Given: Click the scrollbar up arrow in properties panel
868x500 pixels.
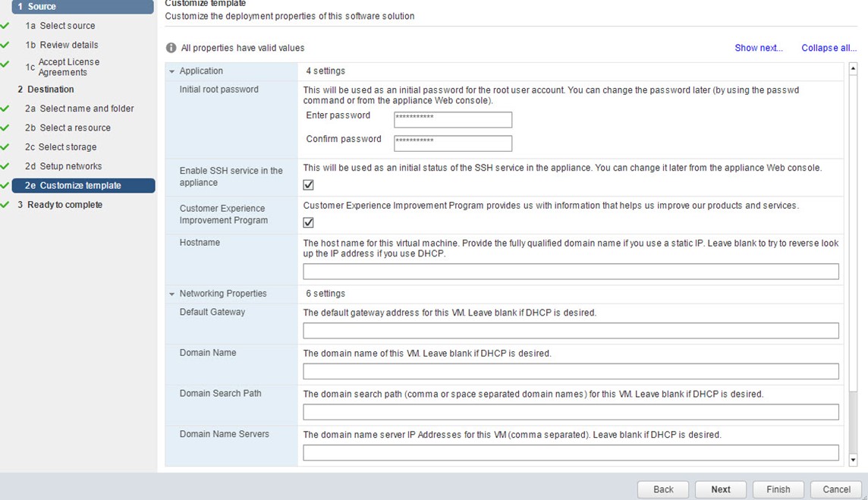Looking at the screenshot, I should (853, 69).
